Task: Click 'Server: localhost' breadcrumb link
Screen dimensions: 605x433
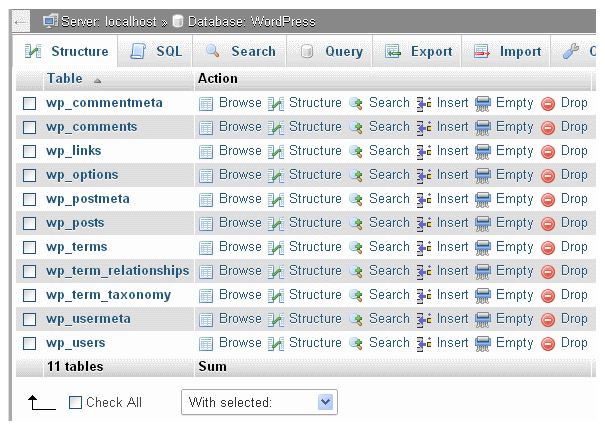Action: (102, 20)
